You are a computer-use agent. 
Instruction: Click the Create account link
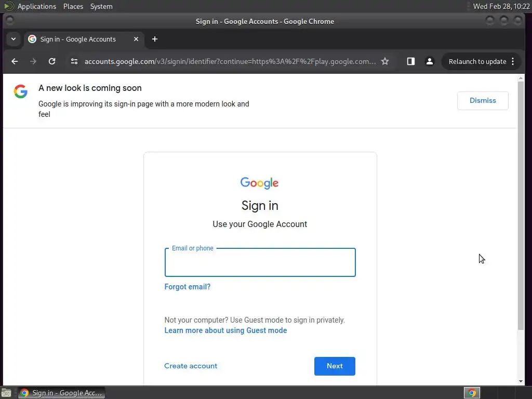coord(191,366)
